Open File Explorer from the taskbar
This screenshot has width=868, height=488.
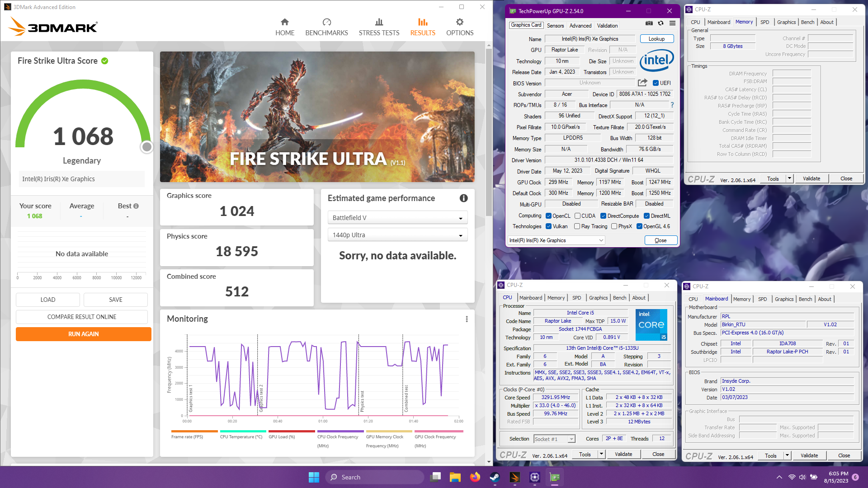coord(455,477)
